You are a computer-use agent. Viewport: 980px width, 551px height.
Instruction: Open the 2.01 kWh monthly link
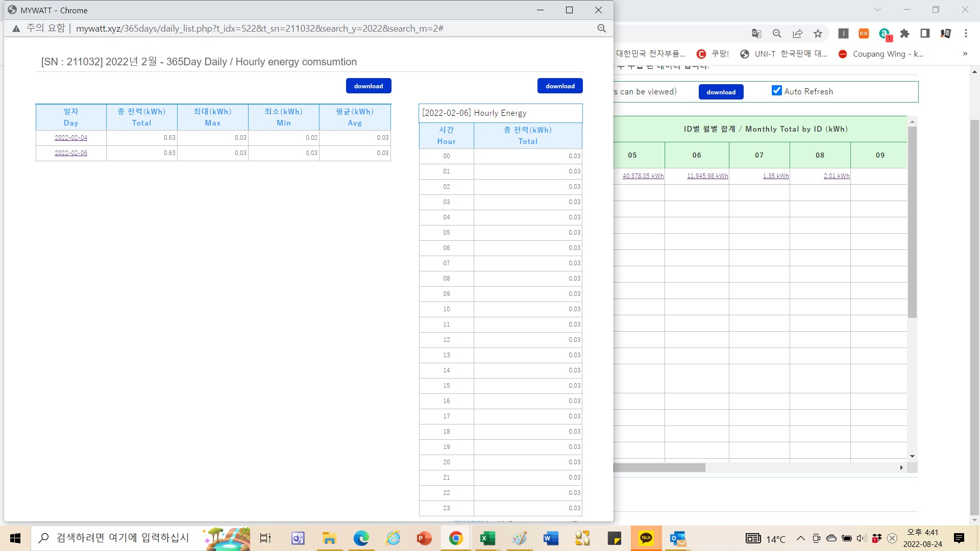[x=837, y=176]
